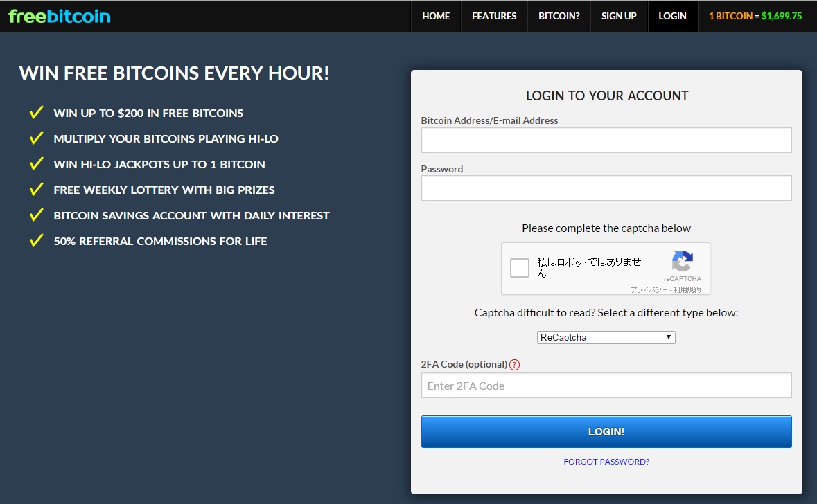Open the ReCaptcha captcha type dropdown
The width and height of the screenshot is (817, 504).
coord(606,337)
